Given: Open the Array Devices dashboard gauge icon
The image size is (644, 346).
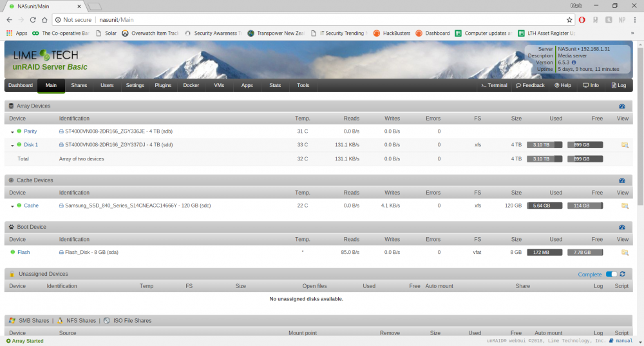Looking at the screenshot, I should pos(622,106).
